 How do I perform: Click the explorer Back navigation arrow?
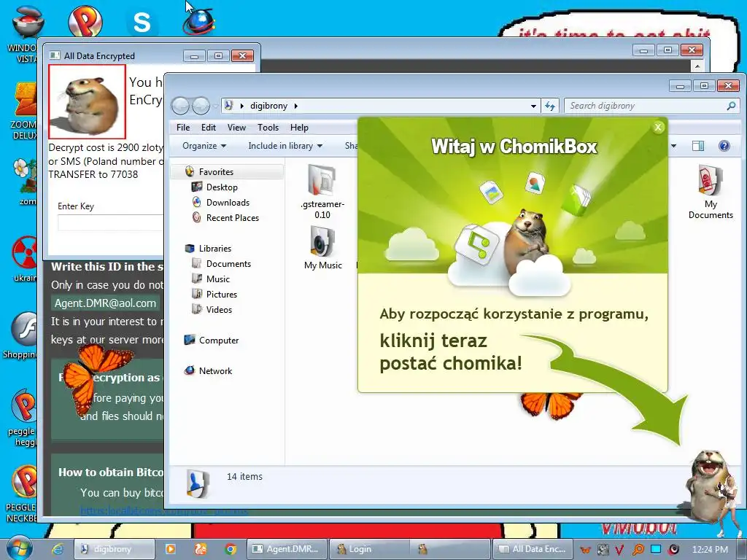point(181,106)
